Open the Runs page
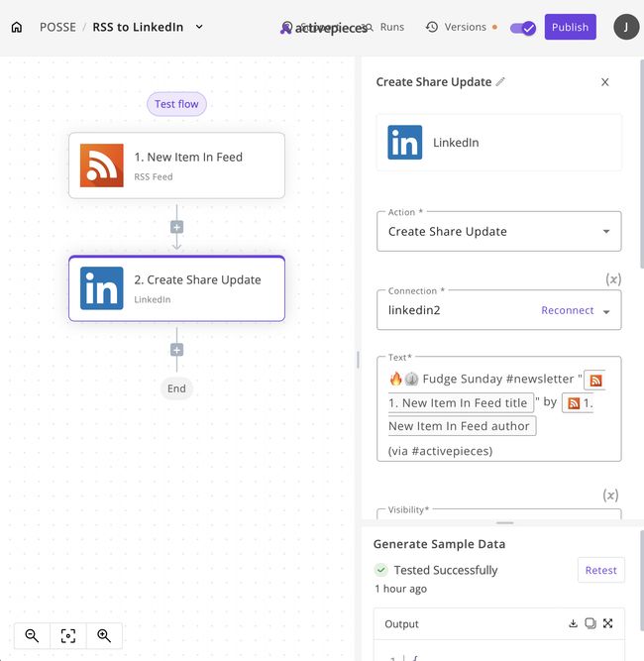644x661 pixels. pyautogui.click(x=391, y=27)
